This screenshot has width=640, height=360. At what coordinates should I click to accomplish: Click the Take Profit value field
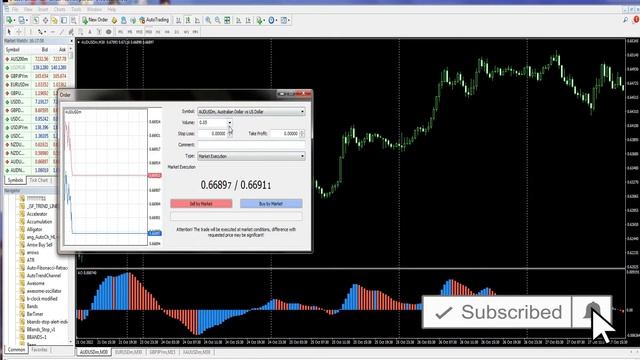pos(285,133)
